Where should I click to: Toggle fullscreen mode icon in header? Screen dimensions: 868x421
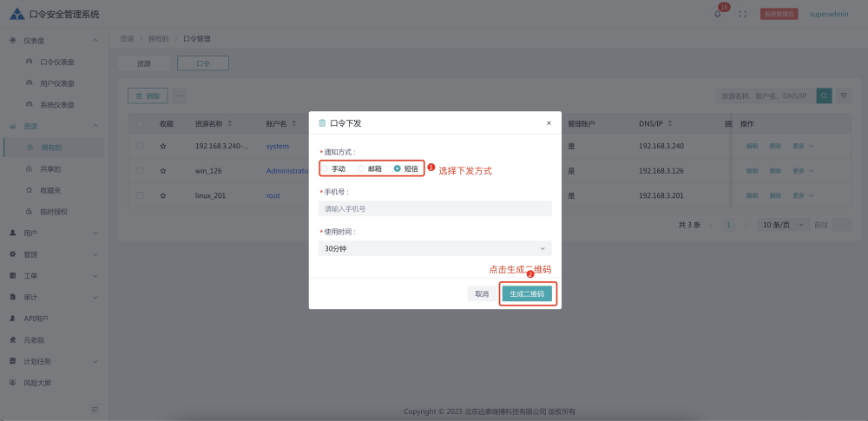[742, 14]
